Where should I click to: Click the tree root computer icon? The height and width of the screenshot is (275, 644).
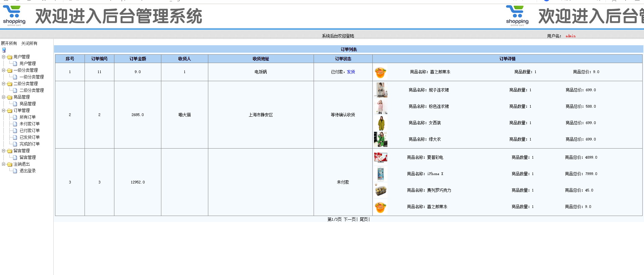[x=4, y=50]
